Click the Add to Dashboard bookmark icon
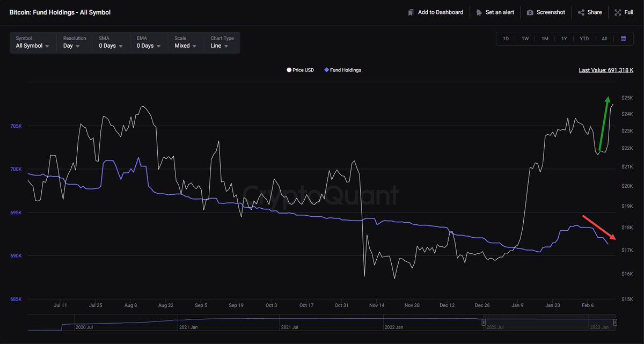The width and height of the screenshot is (644, 344). click(411, 12)
